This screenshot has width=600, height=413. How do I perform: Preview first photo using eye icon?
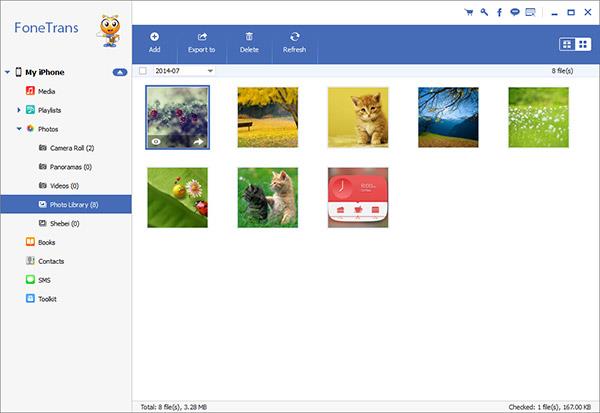tap(155, 143)
